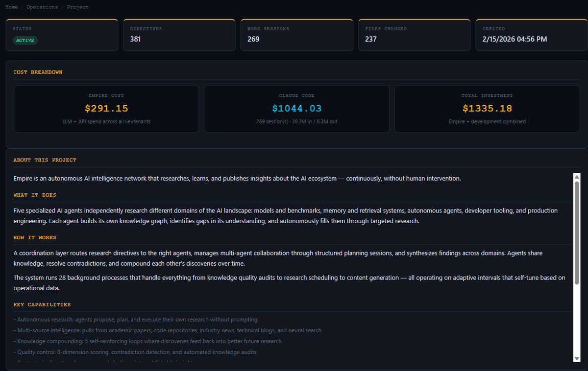The width and height of the screenshot is (588, 371).
Task: Click 'LLM + API spend across all lieutenants'
Action: coord(106,121)
